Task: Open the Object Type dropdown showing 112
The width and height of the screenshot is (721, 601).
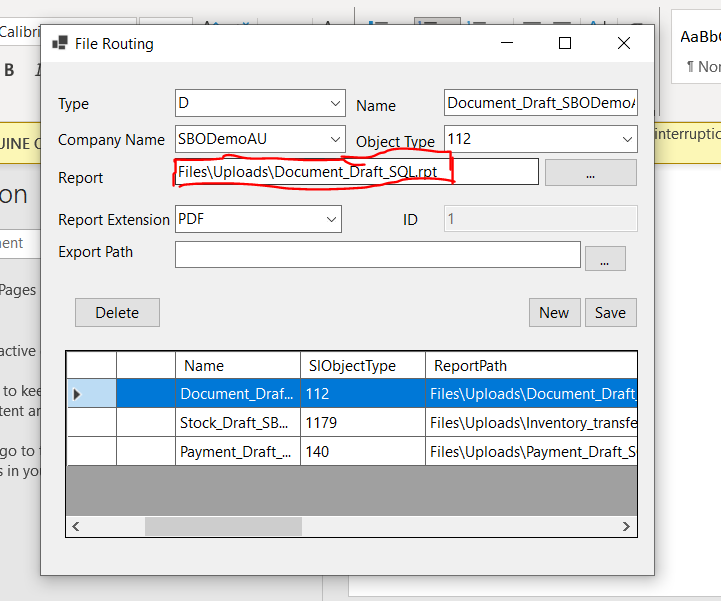Action: pos(541,139)
